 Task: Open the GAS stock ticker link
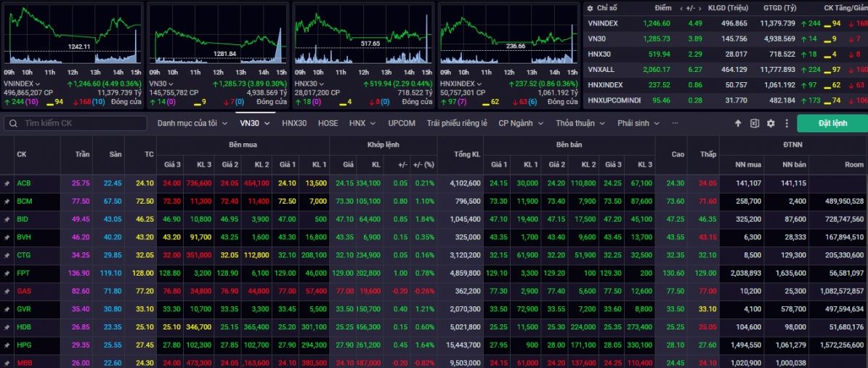tap(23, 291)
